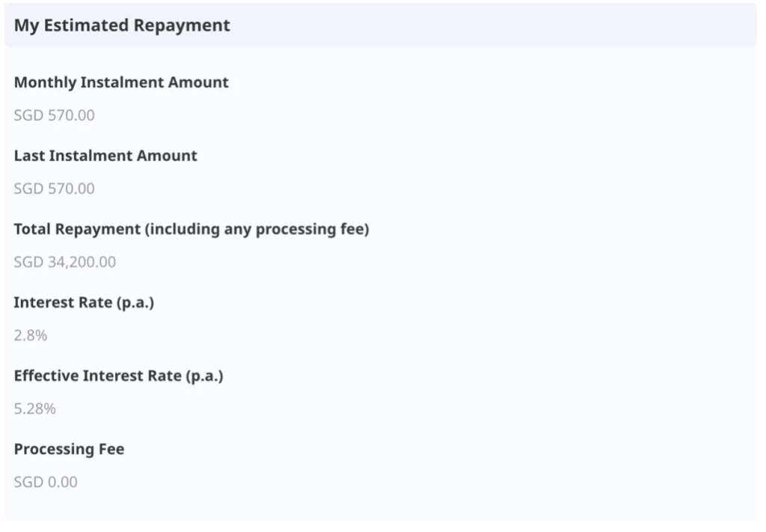Click the word "Last" in the instalment label
Image resolution: width=766 pixels, height=532 pixels.
tap(28, 156)
